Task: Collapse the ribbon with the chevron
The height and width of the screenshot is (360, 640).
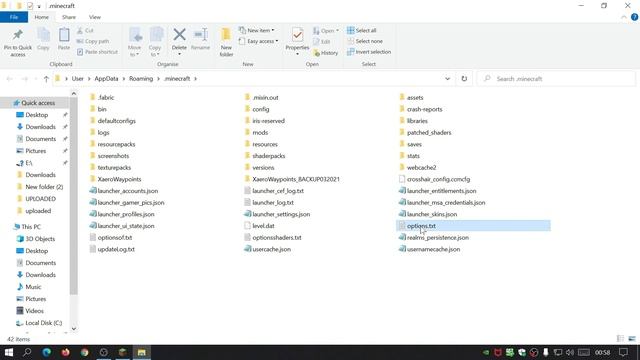Action: tap(624, 17)
